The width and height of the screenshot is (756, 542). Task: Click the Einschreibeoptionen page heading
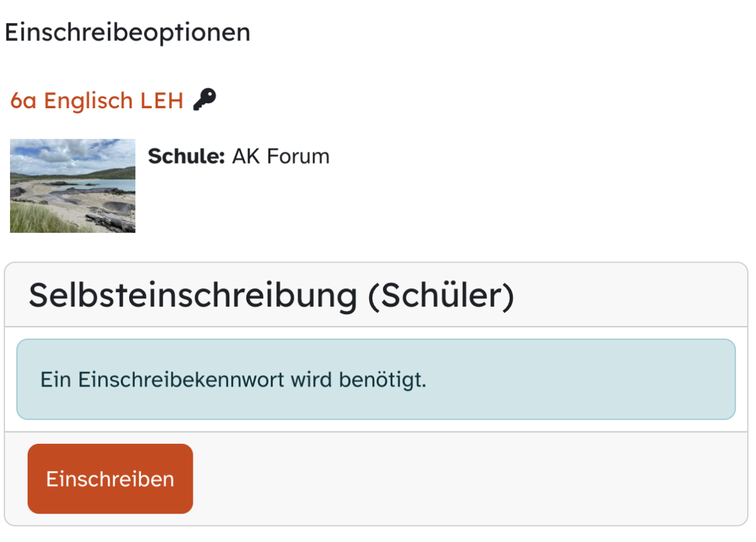[127, 32]
